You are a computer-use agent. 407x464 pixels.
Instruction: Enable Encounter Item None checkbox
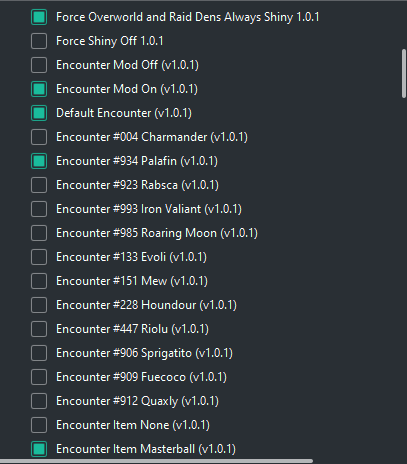[x=39, y=425]
